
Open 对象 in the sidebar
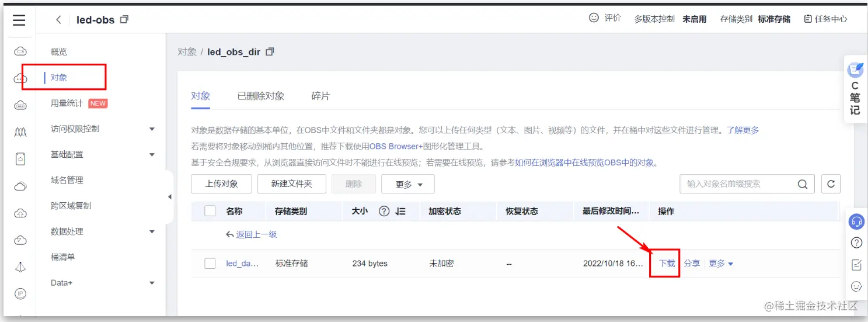click(x=59, y=77)
